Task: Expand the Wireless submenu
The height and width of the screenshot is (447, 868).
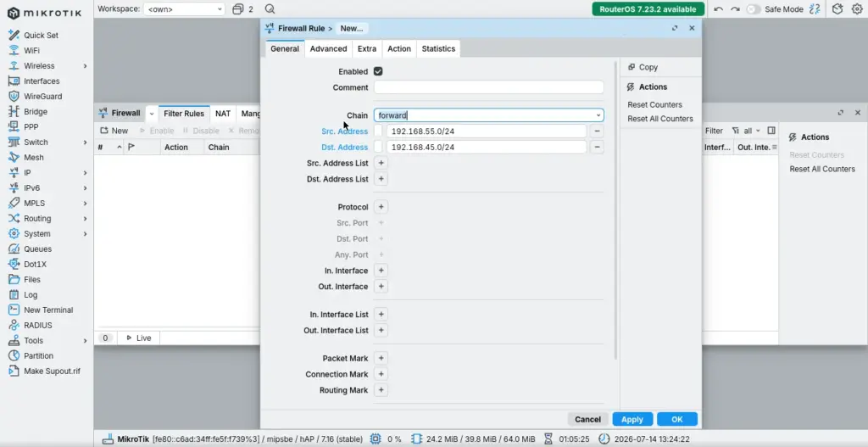Action: coord(86,66)
